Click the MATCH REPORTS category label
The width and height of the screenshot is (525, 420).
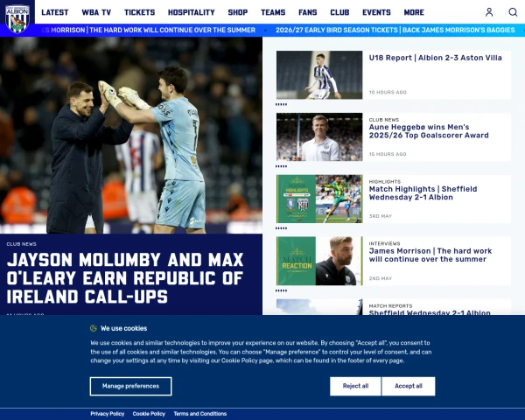coord(390,306)
